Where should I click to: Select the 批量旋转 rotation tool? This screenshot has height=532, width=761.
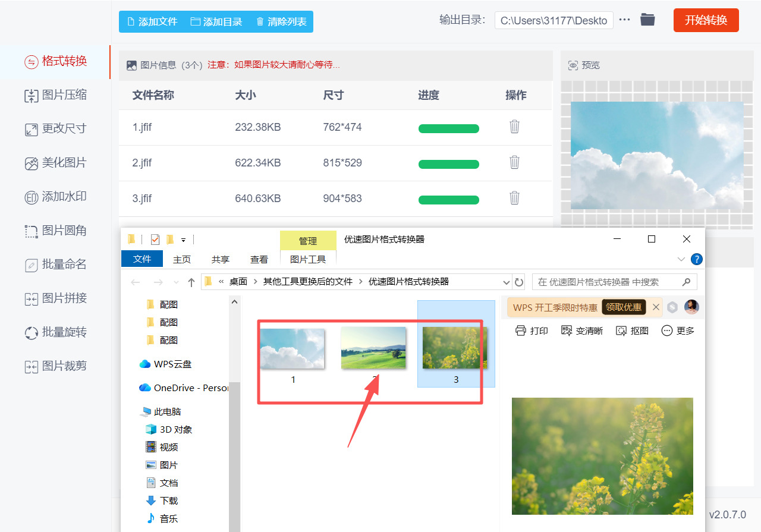pos(56,332)
